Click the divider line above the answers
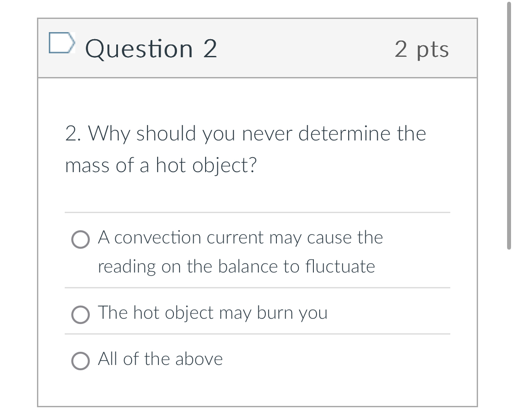 click(x=257, y=213)
